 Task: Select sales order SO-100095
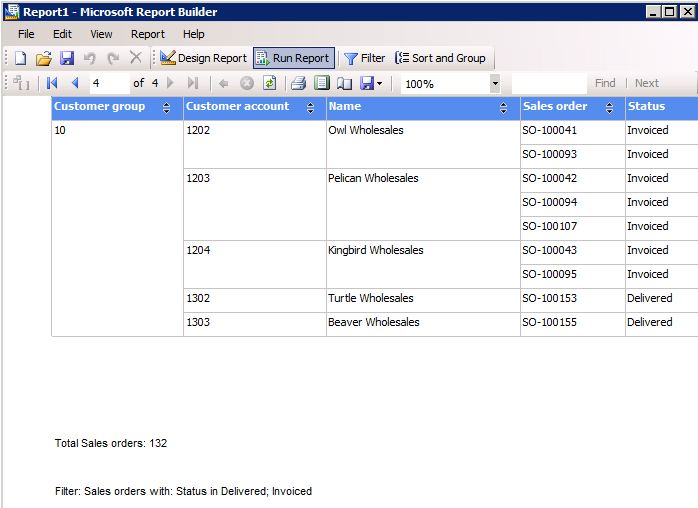pyautogui.click(x=572, y=276)
